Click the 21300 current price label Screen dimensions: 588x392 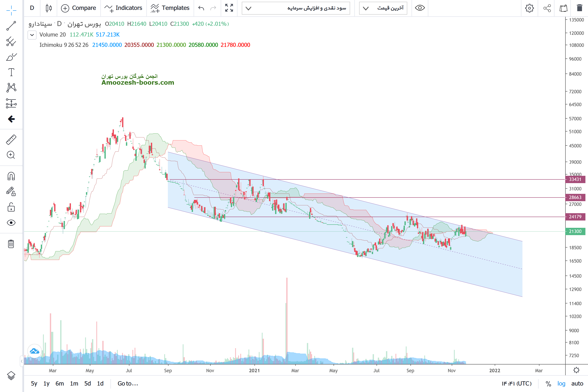click(575, 231)
